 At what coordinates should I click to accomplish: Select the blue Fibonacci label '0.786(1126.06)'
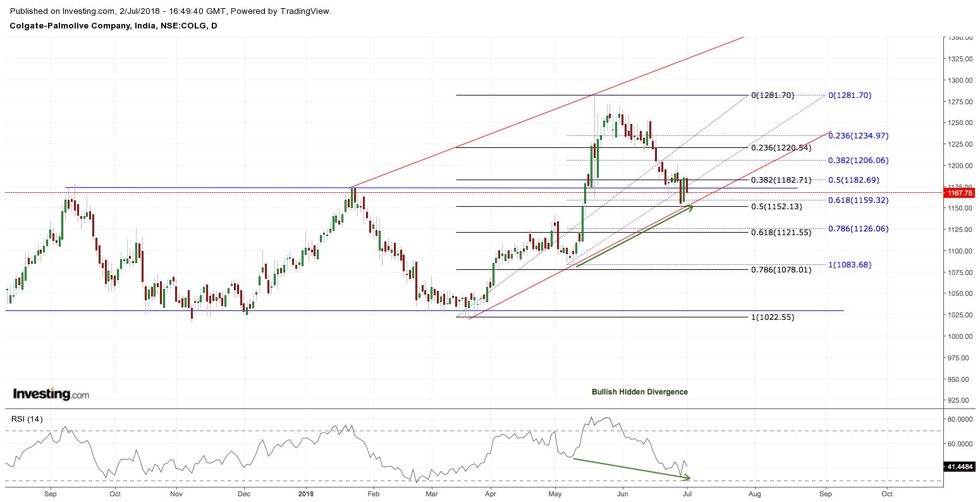[x=858, y=229]
